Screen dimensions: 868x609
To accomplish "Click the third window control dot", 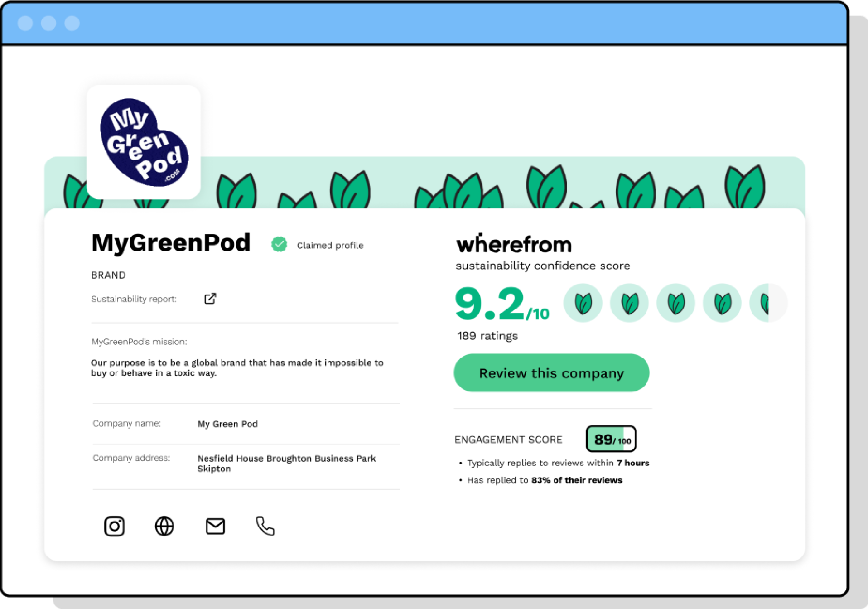I will click(72, 23).
